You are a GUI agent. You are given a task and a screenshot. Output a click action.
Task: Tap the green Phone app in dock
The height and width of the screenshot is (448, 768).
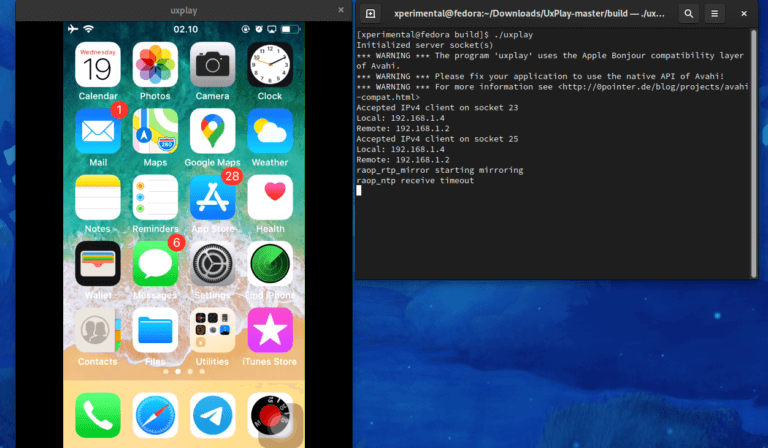[98, 414]
